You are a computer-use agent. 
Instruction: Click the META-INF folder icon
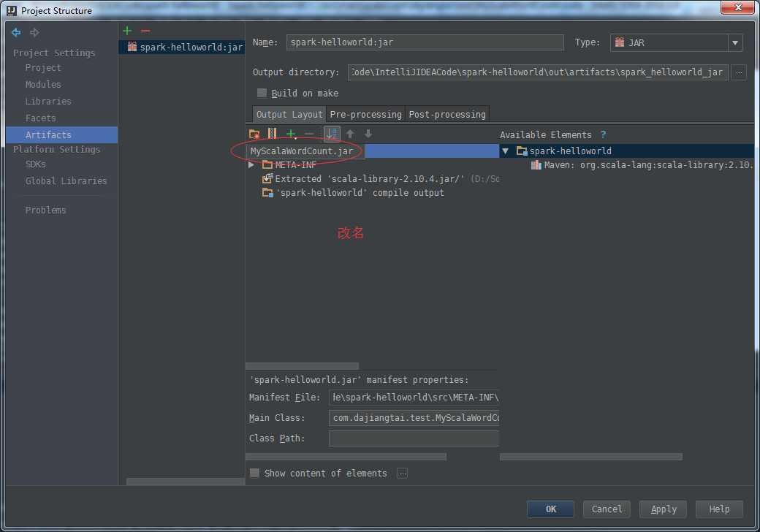267,164
